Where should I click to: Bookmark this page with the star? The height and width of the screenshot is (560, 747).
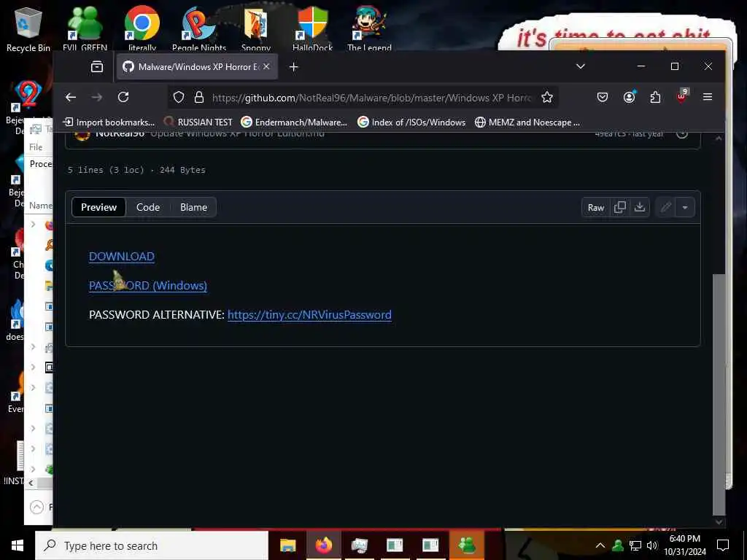click(x=547, y=98)
